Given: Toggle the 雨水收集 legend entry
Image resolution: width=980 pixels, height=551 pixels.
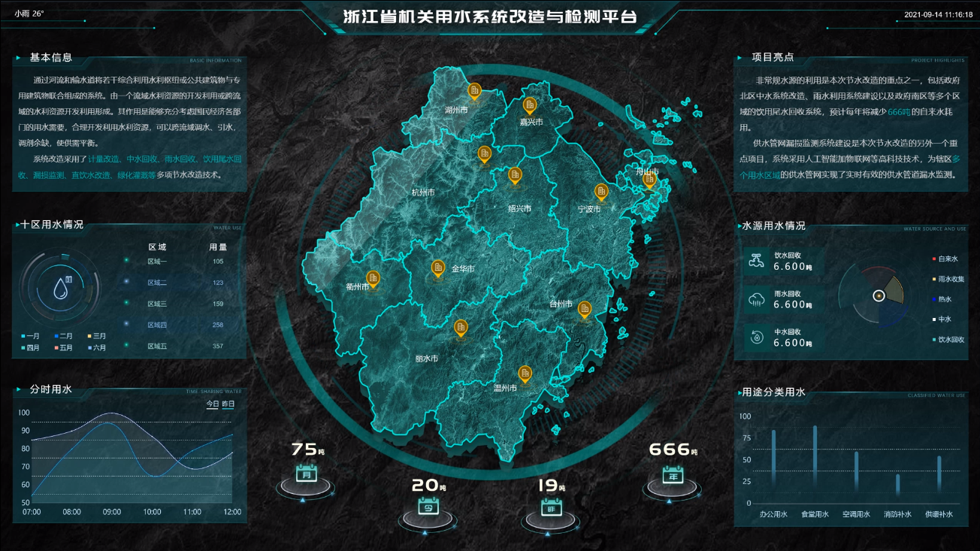Looking at the screenshot, I should point(948,279).
